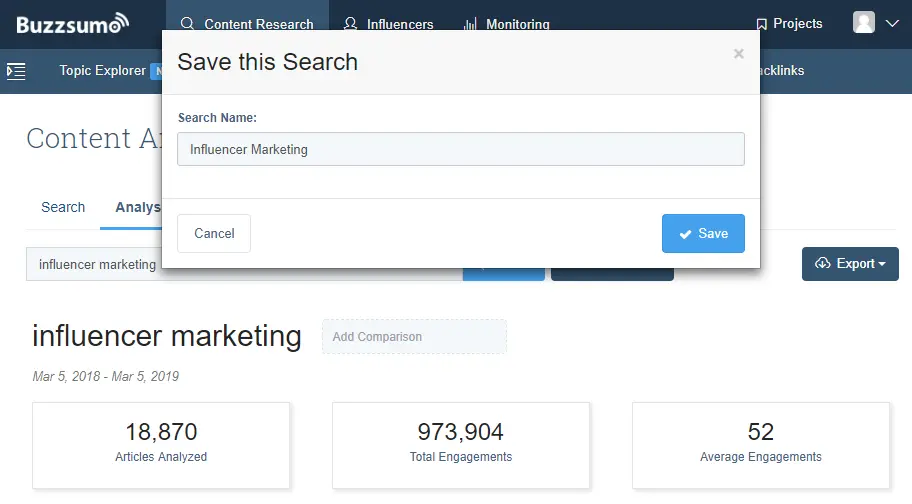Save the search with the Save button
The height and width of the screenshot is (504, 912).
(703, 233)
